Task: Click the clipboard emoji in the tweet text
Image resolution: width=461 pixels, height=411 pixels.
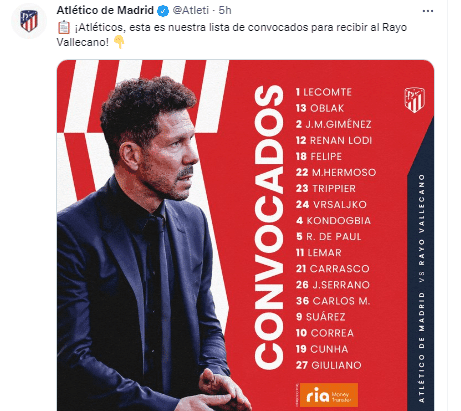Action: coord(64,27)
